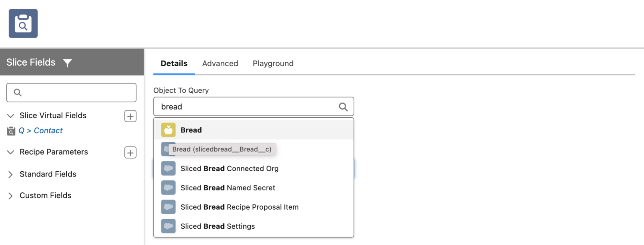Click the apple icon next to the Bread suggestion
This screenshot has width=644, height=245.
coord(168,130)
